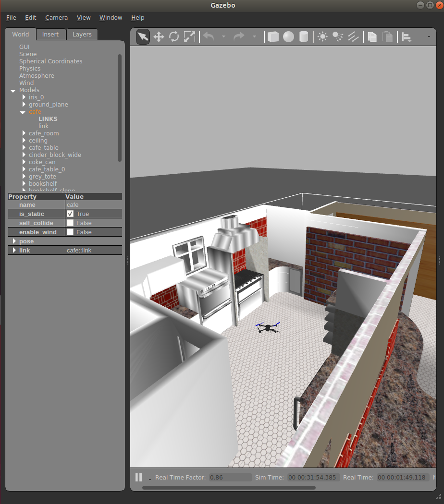This screenshot has height=504, width=444.
Task: Expand the pose property row
Action: (14, 241)
